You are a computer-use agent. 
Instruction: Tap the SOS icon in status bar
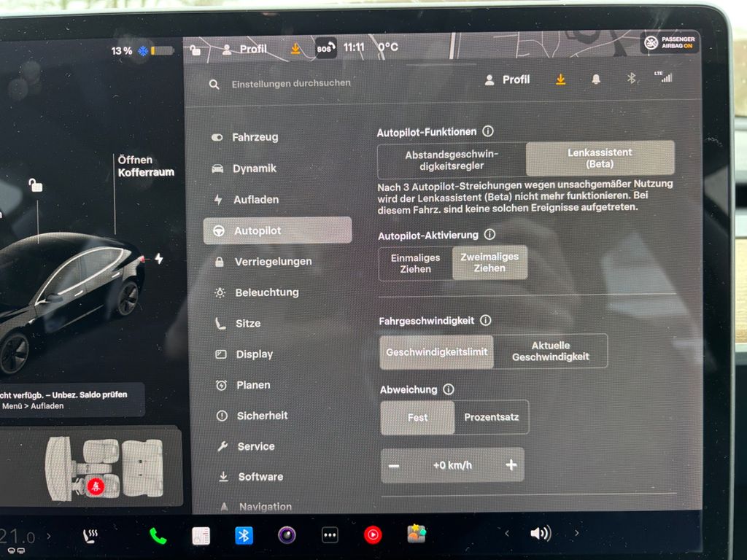[326, 47]
